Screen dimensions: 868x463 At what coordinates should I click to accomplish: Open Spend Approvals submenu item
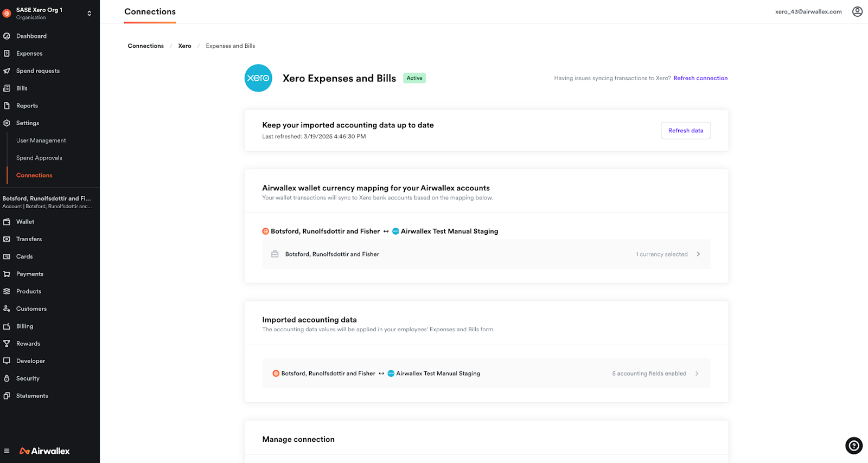click(39, 158)
